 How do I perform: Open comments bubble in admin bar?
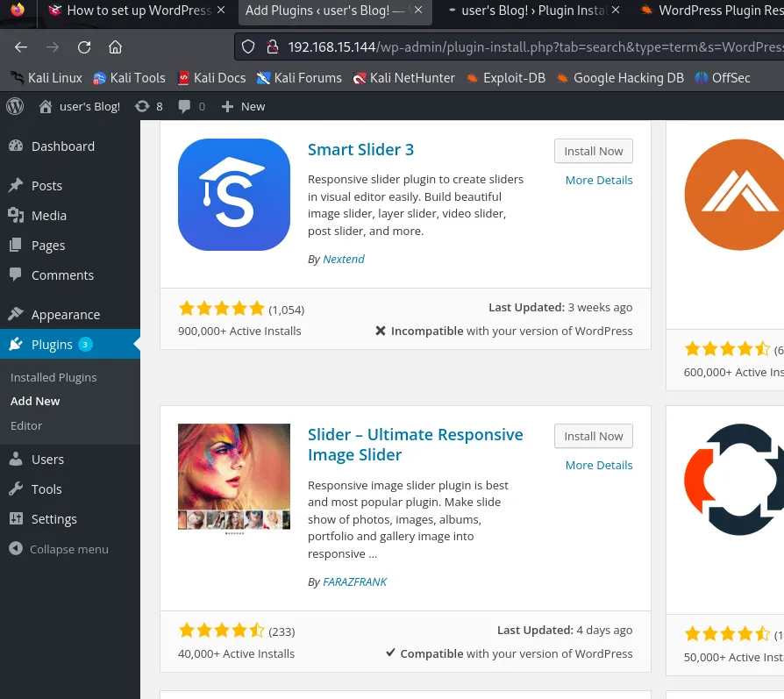coord(192,106)
